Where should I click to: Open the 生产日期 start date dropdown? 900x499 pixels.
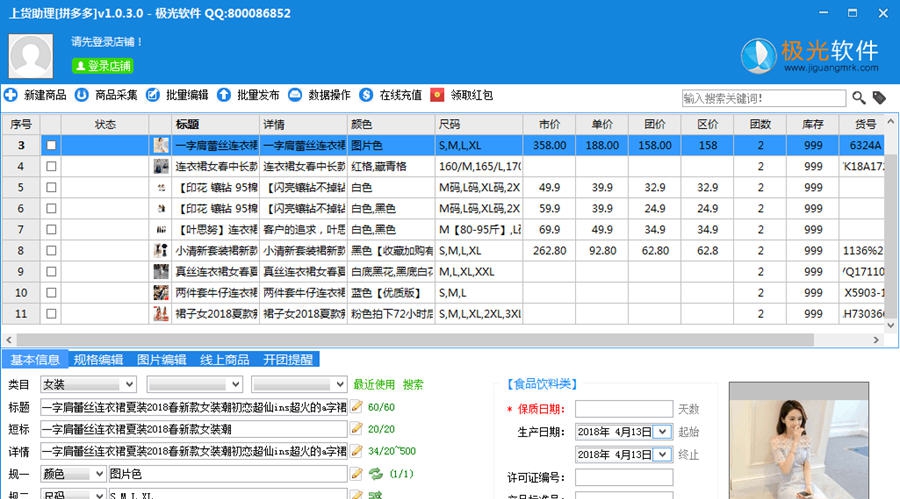pos(661,432)
